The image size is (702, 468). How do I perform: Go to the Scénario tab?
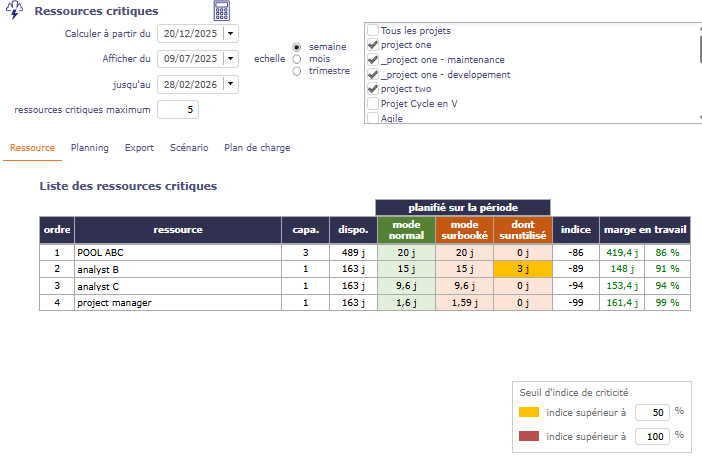coord(189,148)
